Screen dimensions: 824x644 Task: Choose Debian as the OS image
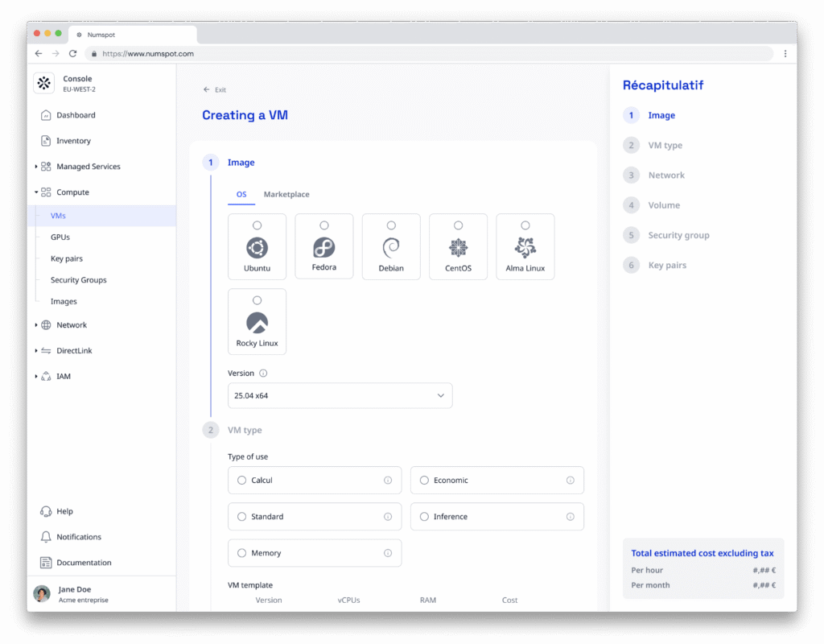pyautogui.click(x=391, y=225)
